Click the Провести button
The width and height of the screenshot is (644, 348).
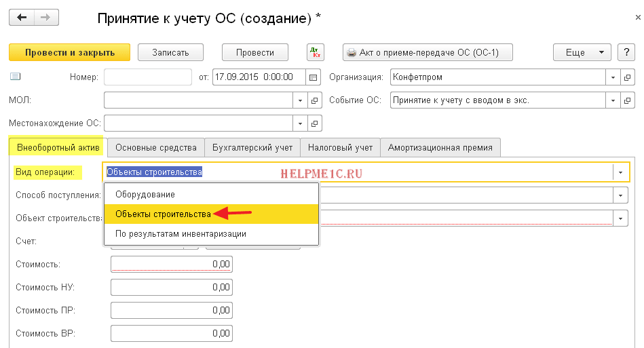pos(255,52)
